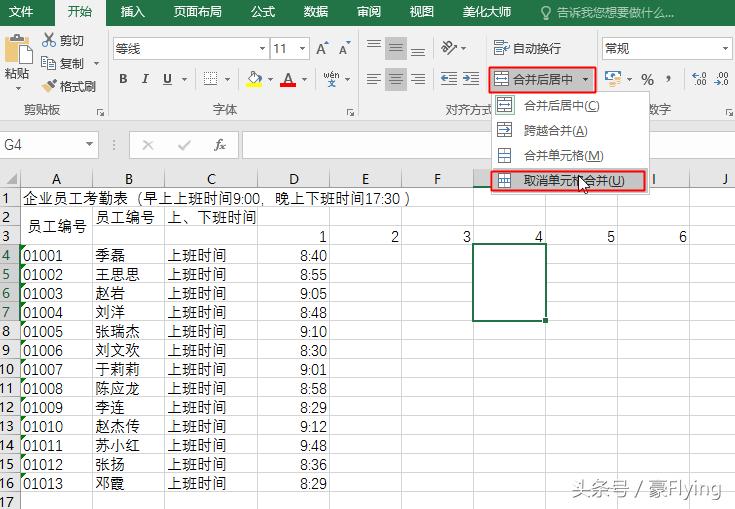Image resolution: width=735 pixels, height=509 pixels.
Task: Choose 取消单元格合并(U) from merge menu
Action: tap(569, 180)
